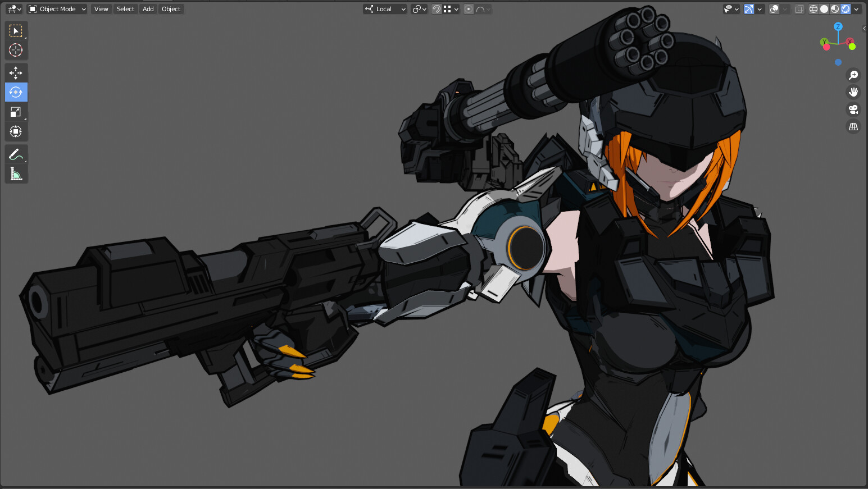Switch to Wireframe viewport shading
Screen dimensions: 868x489
pos(814,9)
